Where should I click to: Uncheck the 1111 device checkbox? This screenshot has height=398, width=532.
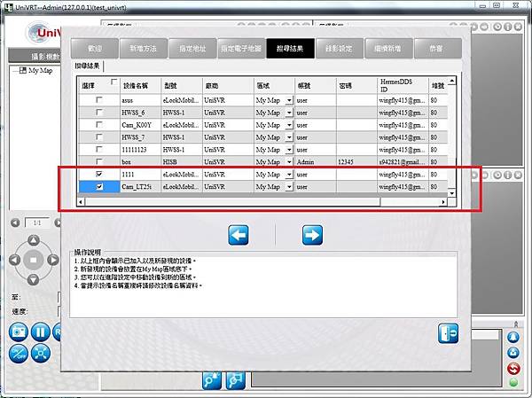(x=99, y=174)
